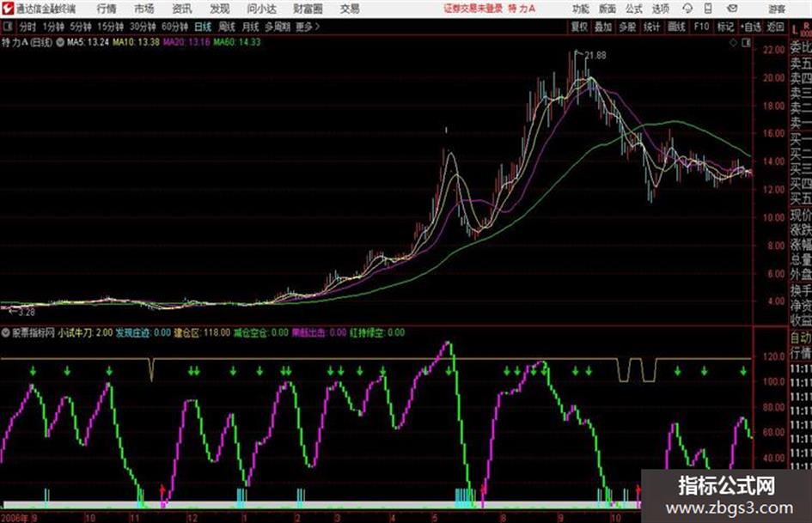The width and height of the screenshot is (812, 523).
Task: Open the 功能 menu
Action: (x=581, y=9)
